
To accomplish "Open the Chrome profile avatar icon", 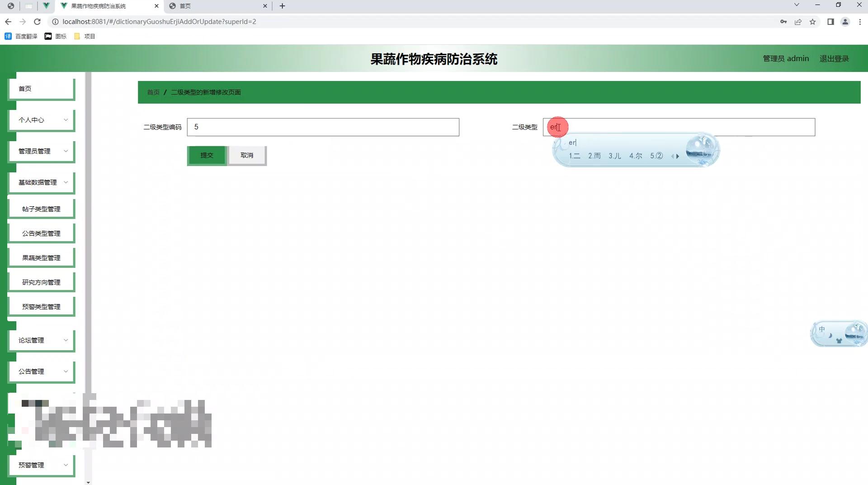I will 845,22.
